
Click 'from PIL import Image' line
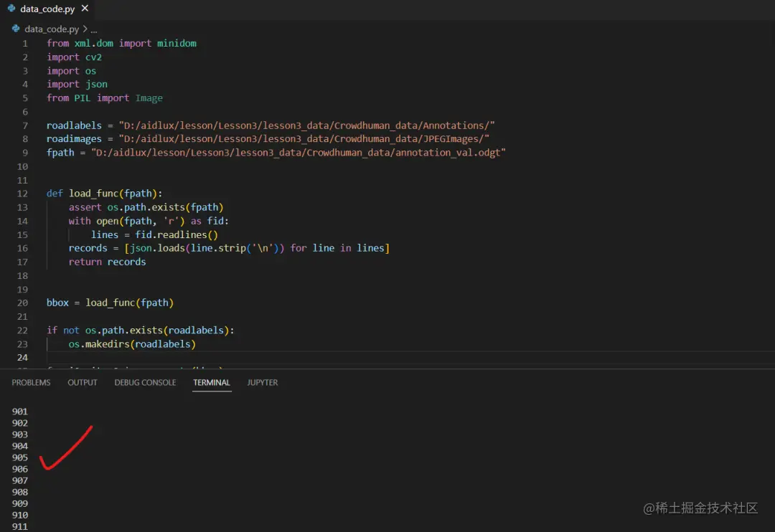point(105,98)
